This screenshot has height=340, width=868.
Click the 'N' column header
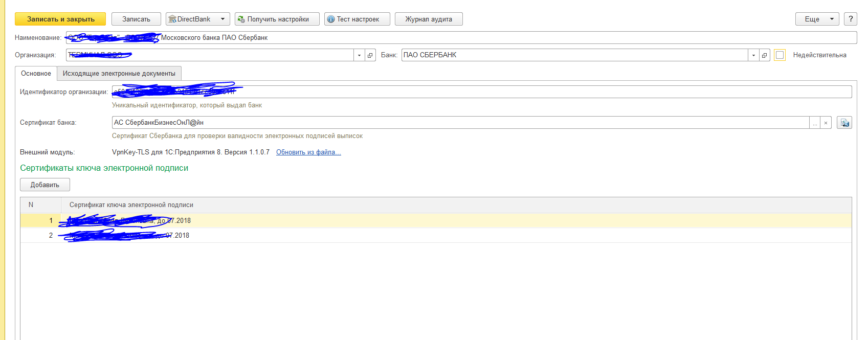click(40, 205)
